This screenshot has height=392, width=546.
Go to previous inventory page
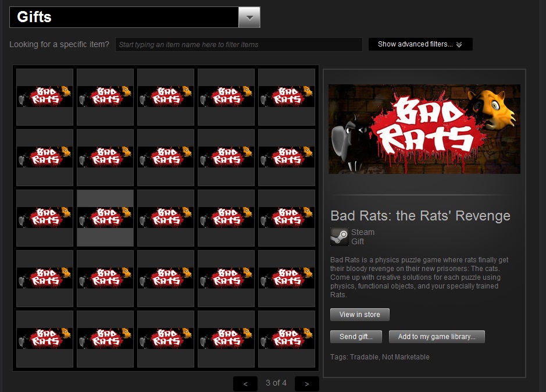click(x=245, y=384)
